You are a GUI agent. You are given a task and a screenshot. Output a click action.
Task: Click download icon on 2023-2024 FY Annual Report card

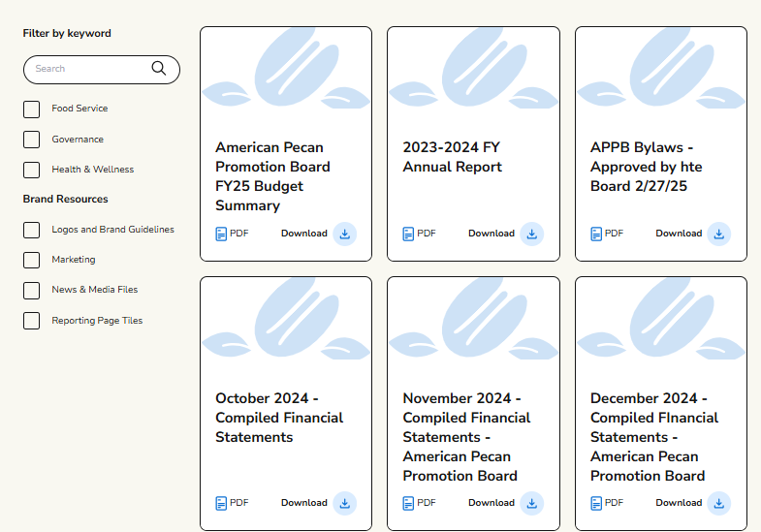(x=532, y=234)
